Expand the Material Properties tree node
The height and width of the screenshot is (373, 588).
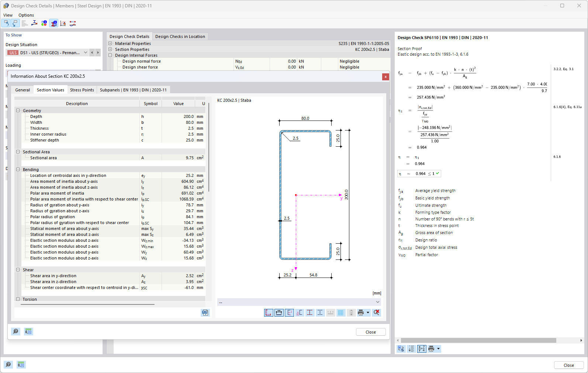click(x=110, y=43)
